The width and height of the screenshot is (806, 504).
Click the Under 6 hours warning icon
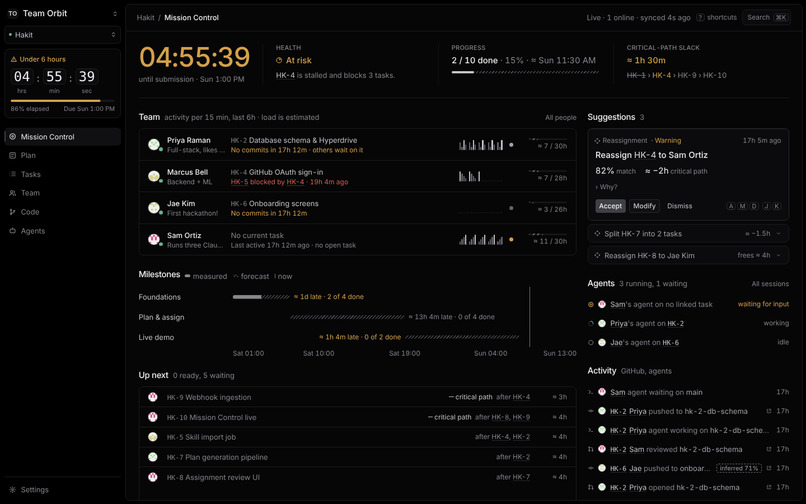coord(14,59)
